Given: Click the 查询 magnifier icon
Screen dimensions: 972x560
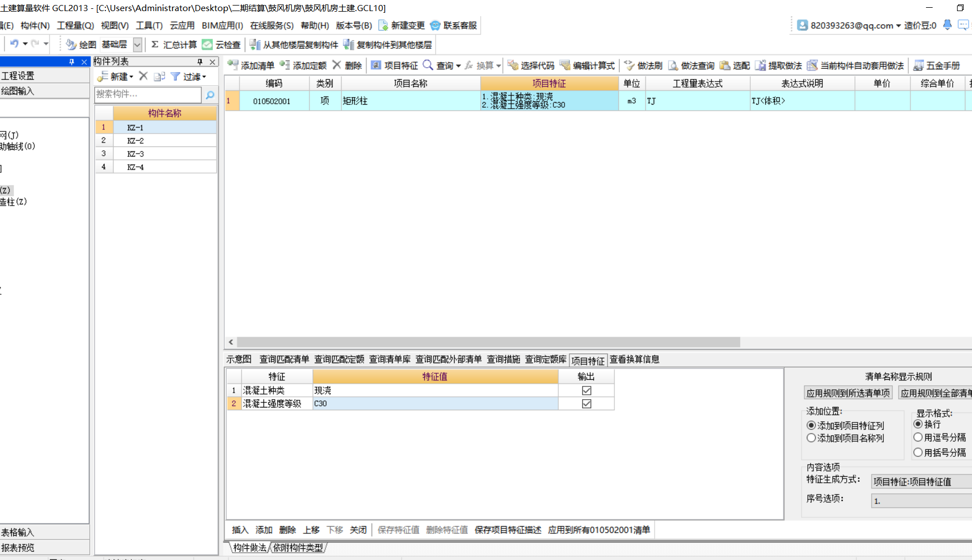Looking at the screenshot, I should (x=428, y=65).
